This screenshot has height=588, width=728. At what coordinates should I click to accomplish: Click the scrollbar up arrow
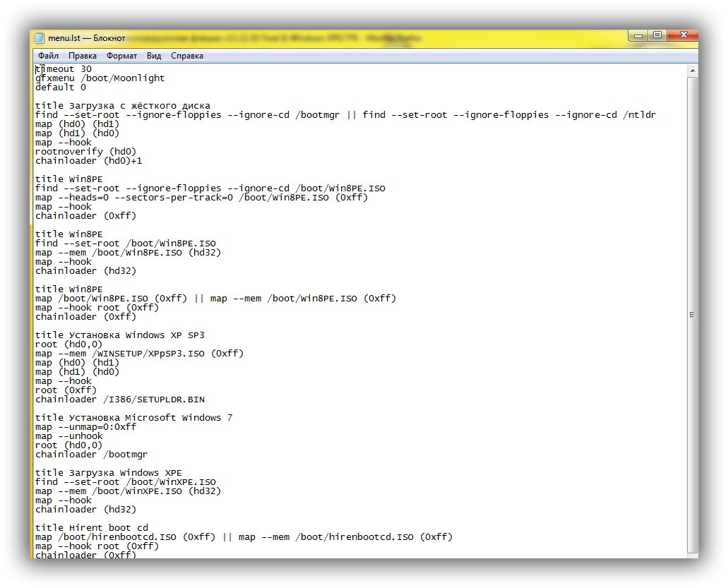coord(692,71)
